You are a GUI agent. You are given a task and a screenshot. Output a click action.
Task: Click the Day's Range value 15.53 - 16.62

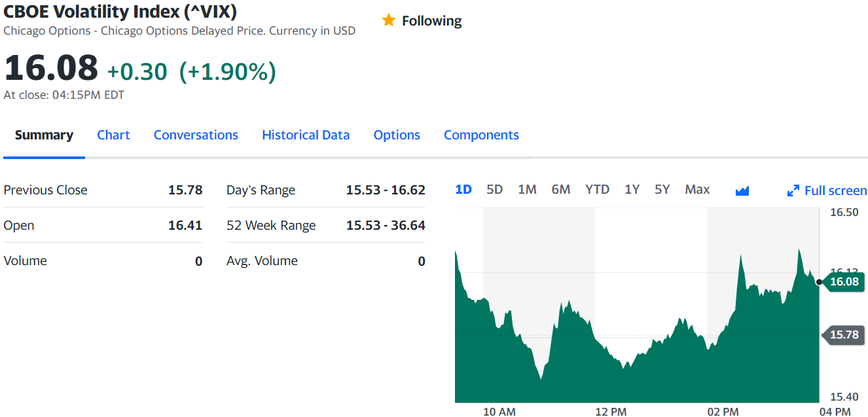pos(386,190)
